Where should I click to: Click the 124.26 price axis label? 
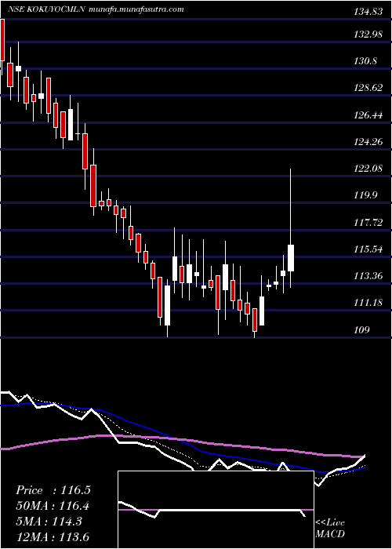click(368, 142)
